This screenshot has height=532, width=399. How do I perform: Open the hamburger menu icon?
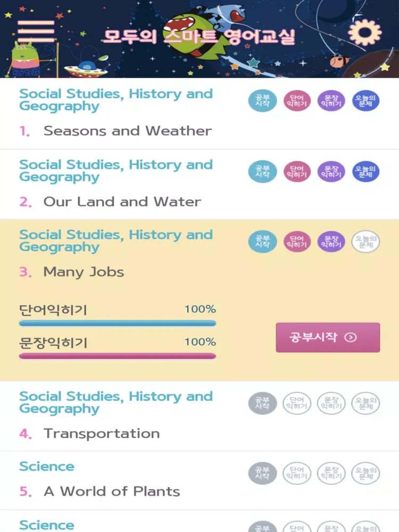coord(36,31)
